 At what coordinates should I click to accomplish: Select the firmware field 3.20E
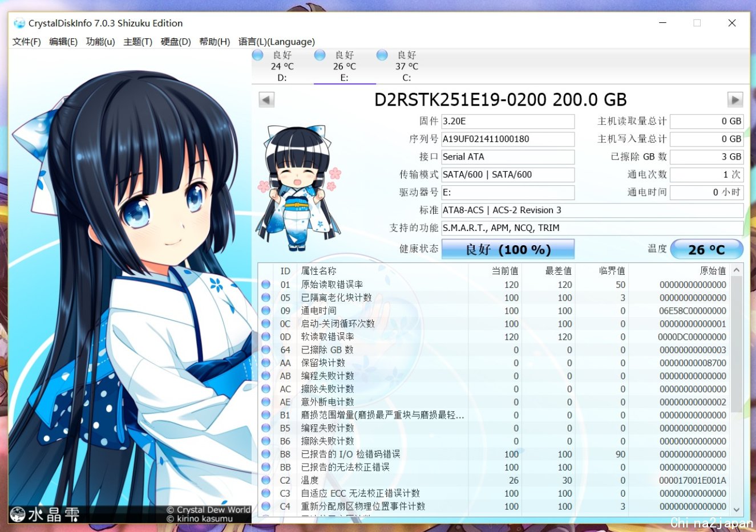[508, 121]
